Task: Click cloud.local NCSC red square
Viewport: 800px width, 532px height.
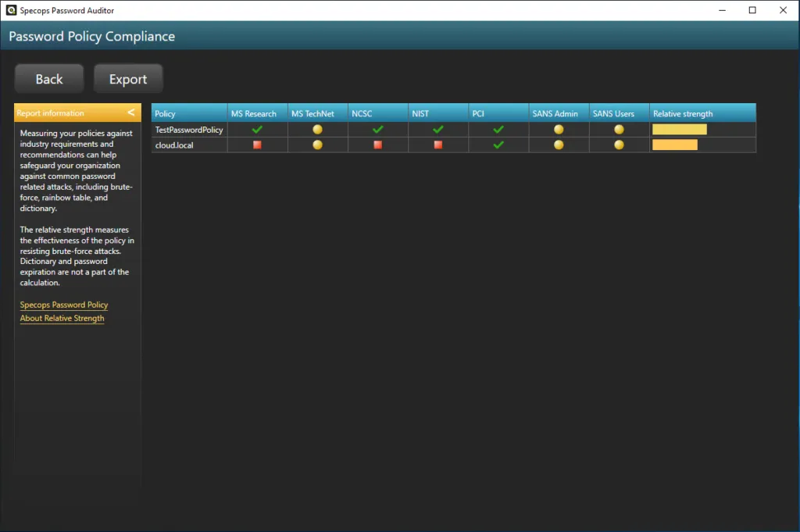Action: [x=377, y=145]
